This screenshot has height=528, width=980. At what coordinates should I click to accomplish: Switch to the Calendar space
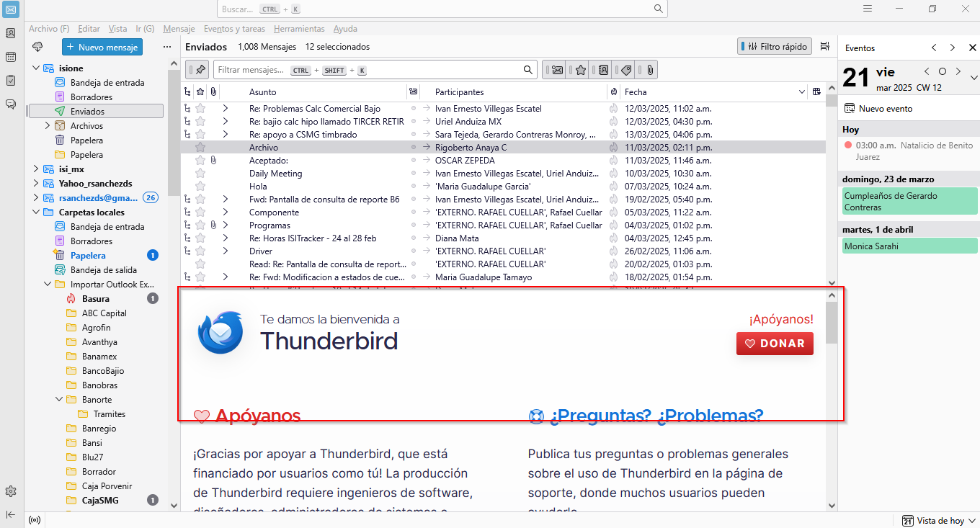click(x=11, y=57)
